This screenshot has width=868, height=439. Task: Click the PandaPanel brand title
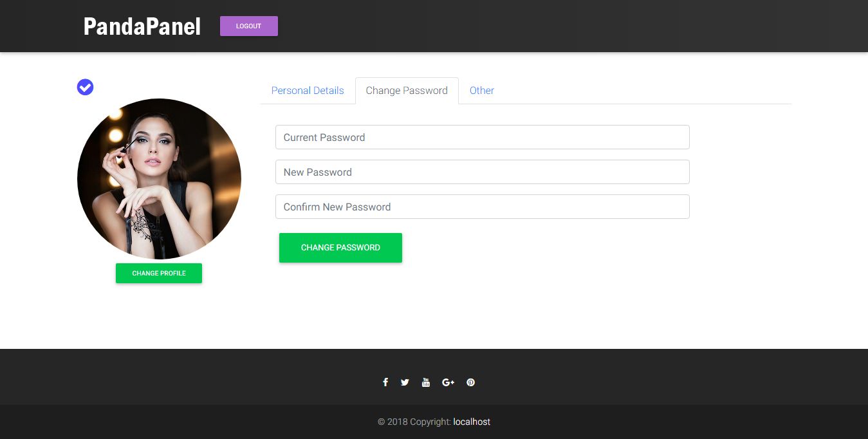[142, 26]
